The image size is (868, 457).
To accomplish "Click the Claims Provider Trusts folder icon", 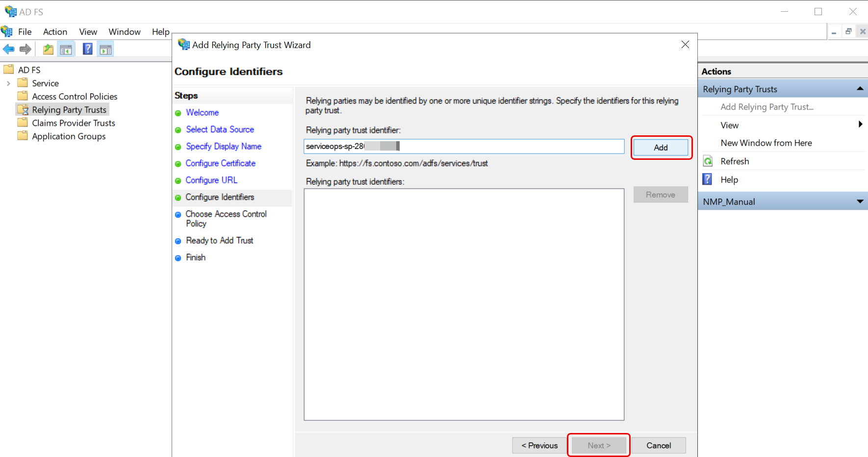I will 23,123.
